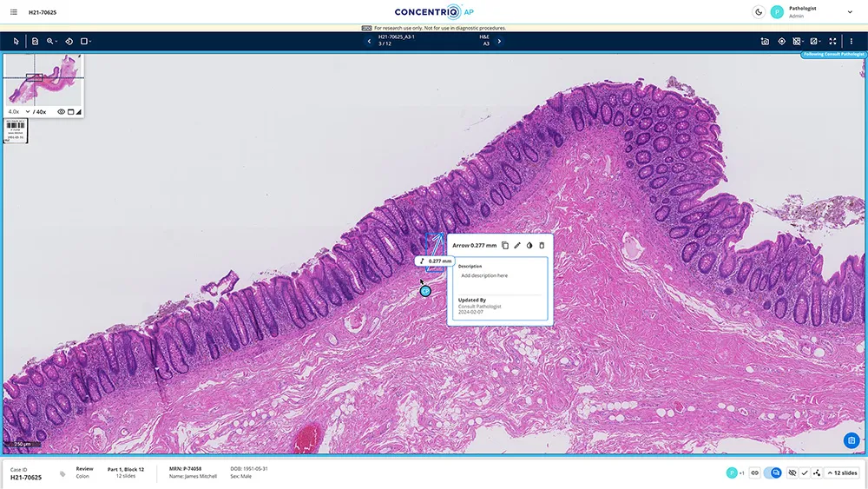Click the link slides chain icon

point(754,473)
